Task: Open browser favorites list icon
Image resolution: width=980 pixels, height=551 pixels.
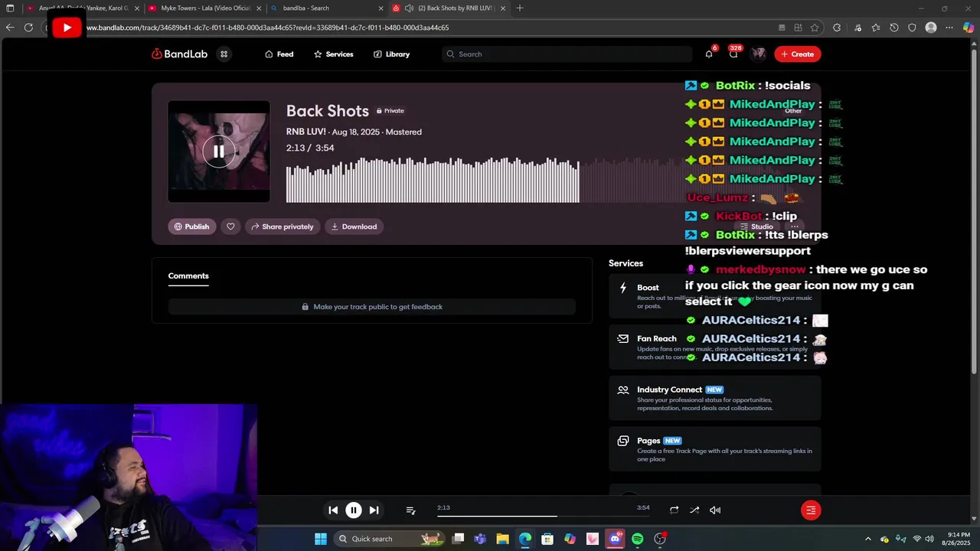Action: point(875,28)
